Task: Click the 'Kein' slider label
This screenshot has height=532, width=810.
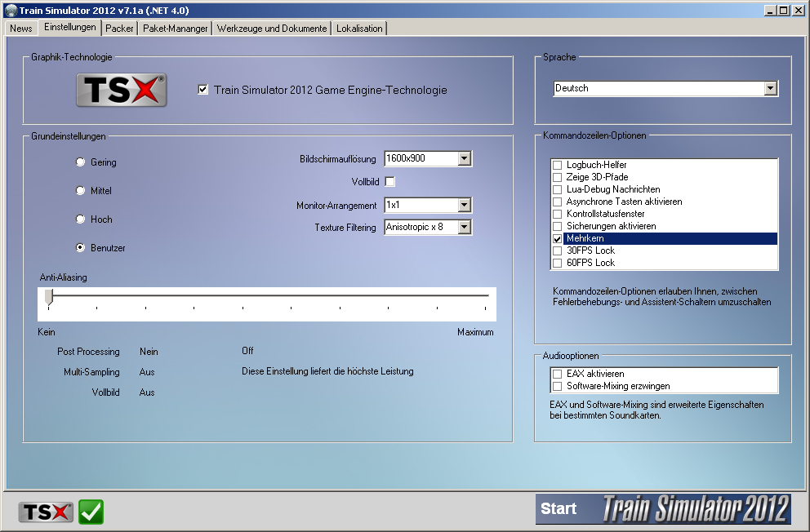Action: (x=47, y=332)
